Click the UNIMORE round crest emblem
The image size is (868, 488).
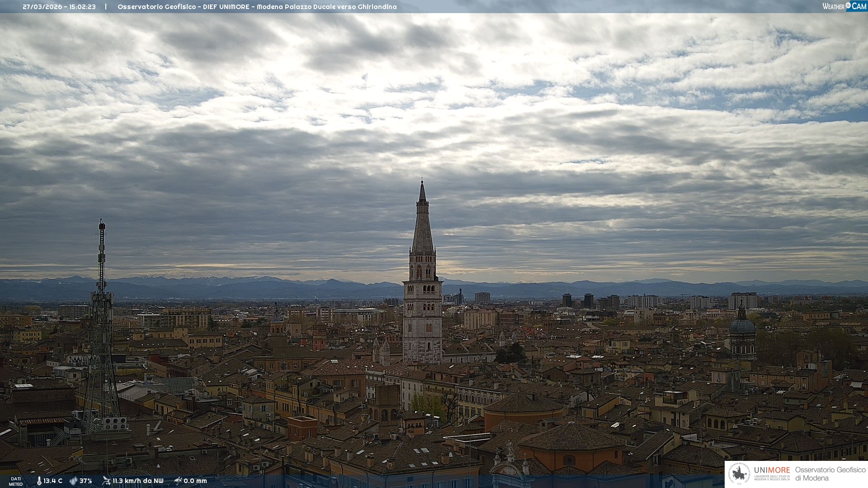740,474
